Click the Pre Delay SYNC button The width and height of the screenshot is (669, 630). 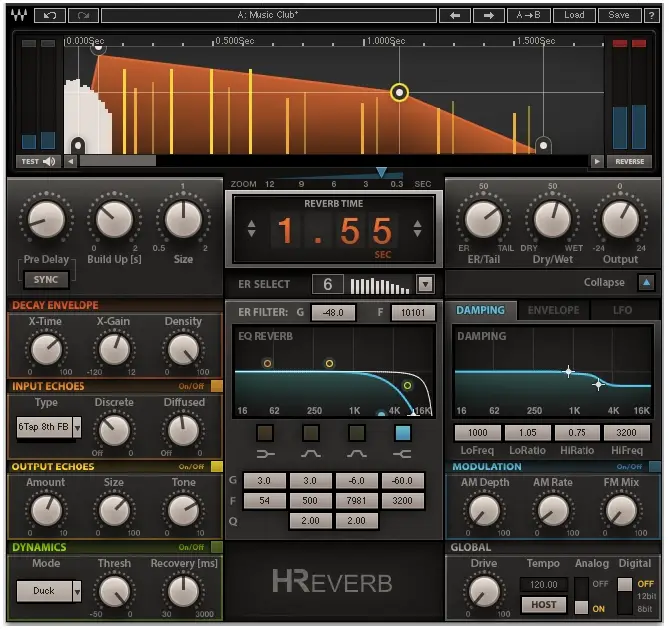[46, 280]
